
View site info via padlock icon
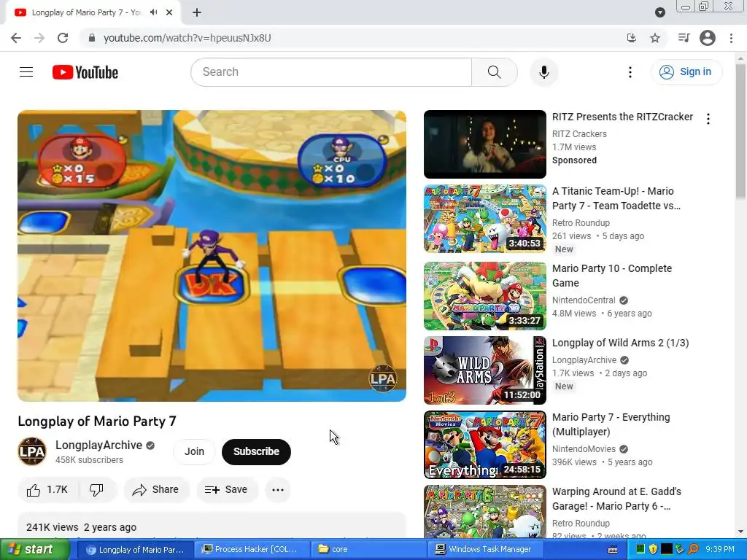click(92, 38)
